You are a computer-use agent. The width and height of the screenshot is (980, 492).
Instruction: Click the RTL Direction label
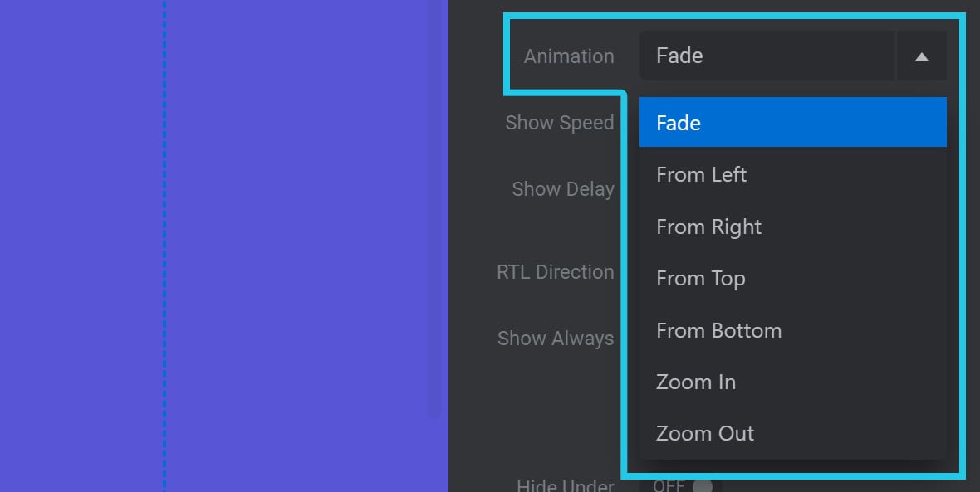[x=555, y=272]
